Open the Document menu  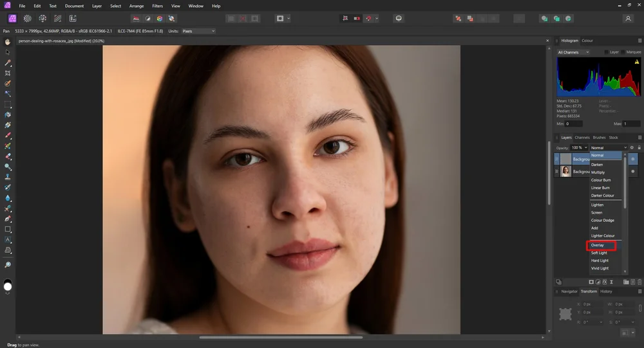(74, 6)
